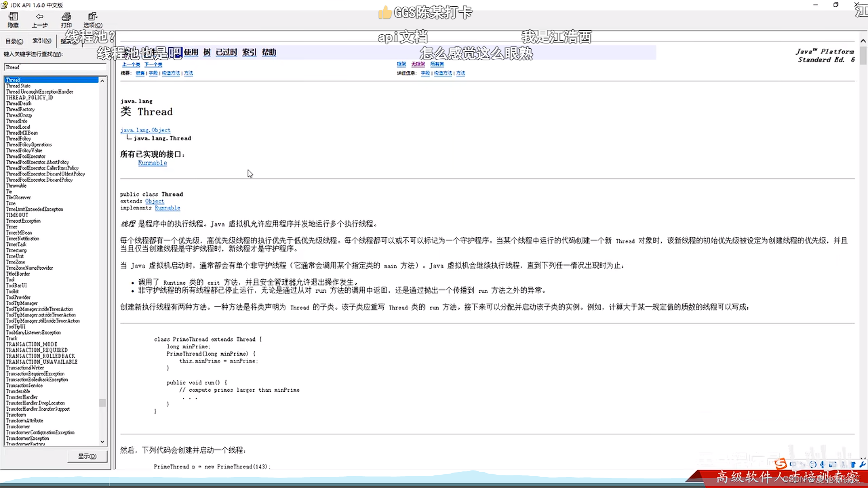The image size is (868, 488).
Task: Click the soft keyboard icon in IME bar
Action: click(x=833, y=465)
